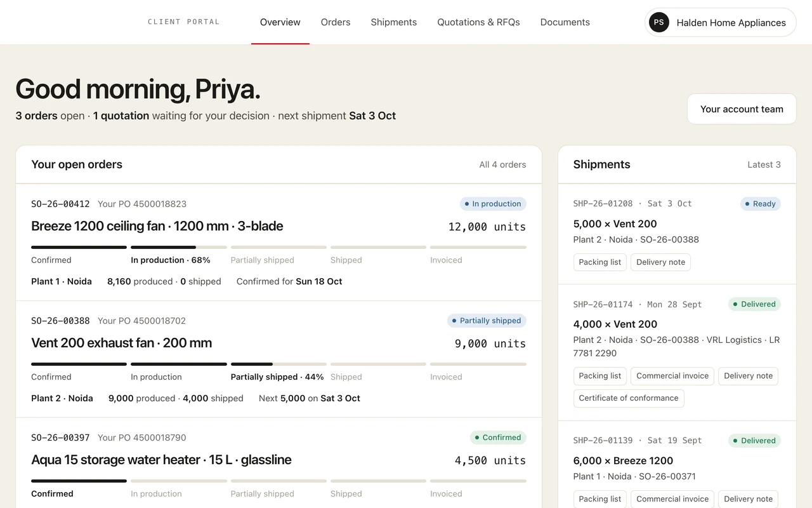View All 4 orders link
This screenshot has height=508, width=812.
pos(502,164)
